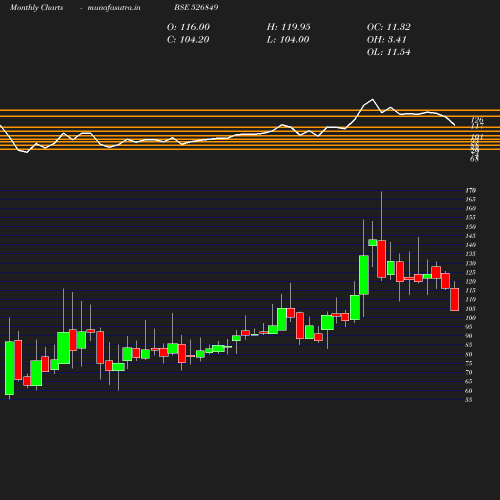Select the low value 'L: 104.00'
500x500 pixels.
coord(288,40)
